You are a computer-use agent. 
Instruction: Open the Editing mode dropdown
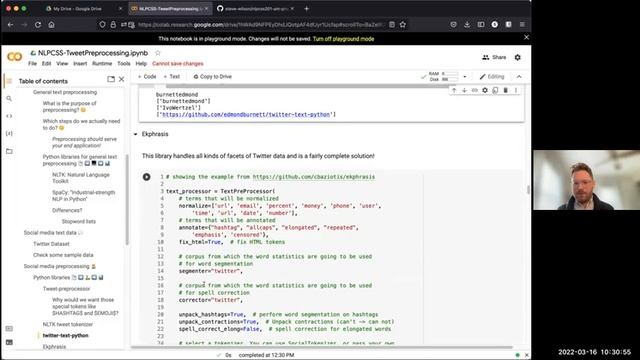coord(492,77)
